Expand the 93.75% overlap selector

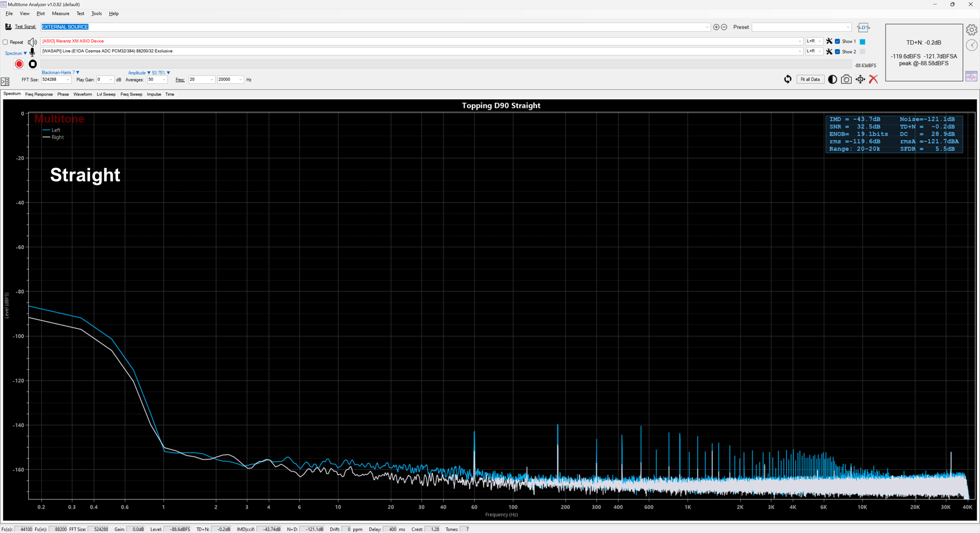(x=161, y=73)
